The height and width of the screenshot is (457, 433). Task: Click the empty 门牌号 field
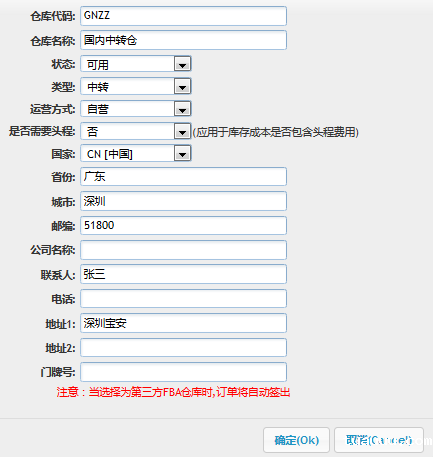tap(183, 372)
